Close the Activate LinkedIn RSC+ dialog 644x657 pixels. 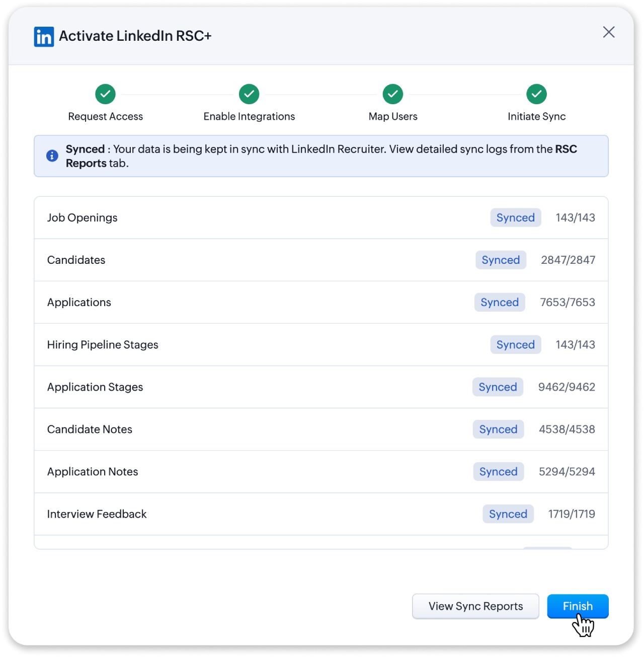tap(609, 32)
